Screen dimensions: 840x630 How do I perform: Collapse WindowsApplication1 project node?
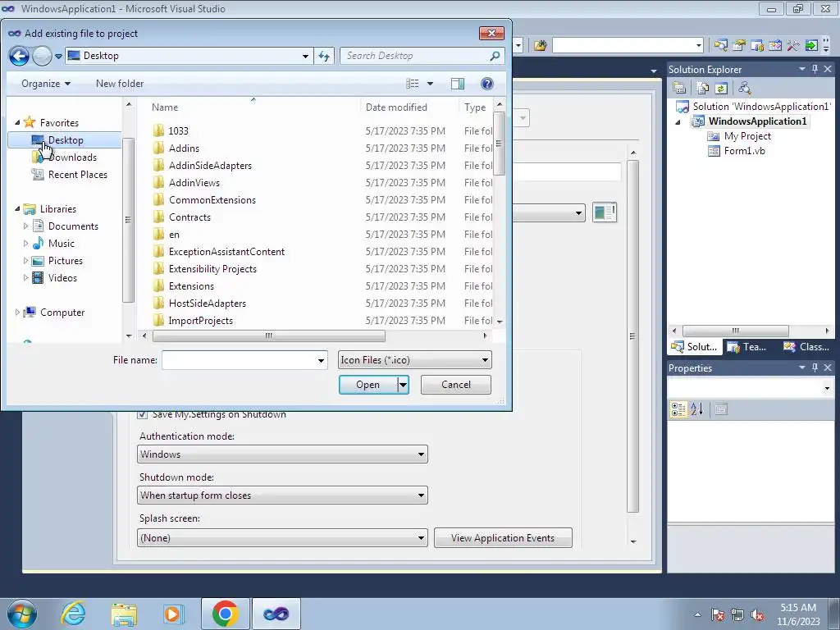tap(678, 121)
